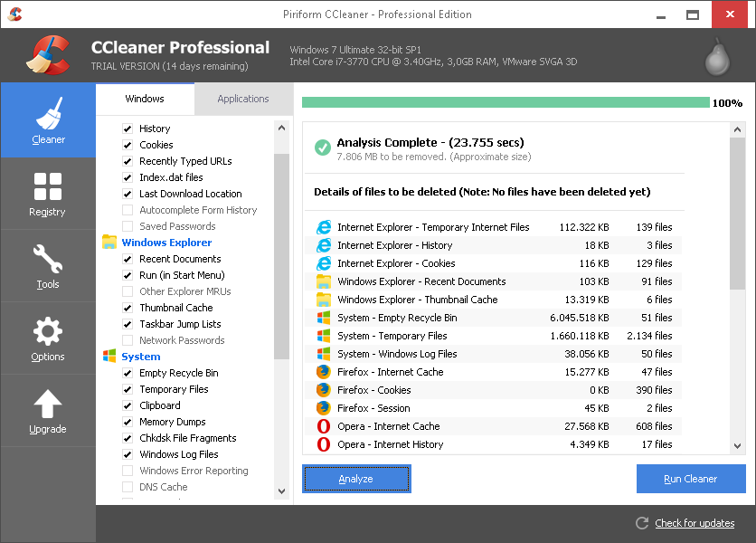Select the System category heading
Image resolution: width=756 pixels, height=543 pixels.
coord(141,357)
